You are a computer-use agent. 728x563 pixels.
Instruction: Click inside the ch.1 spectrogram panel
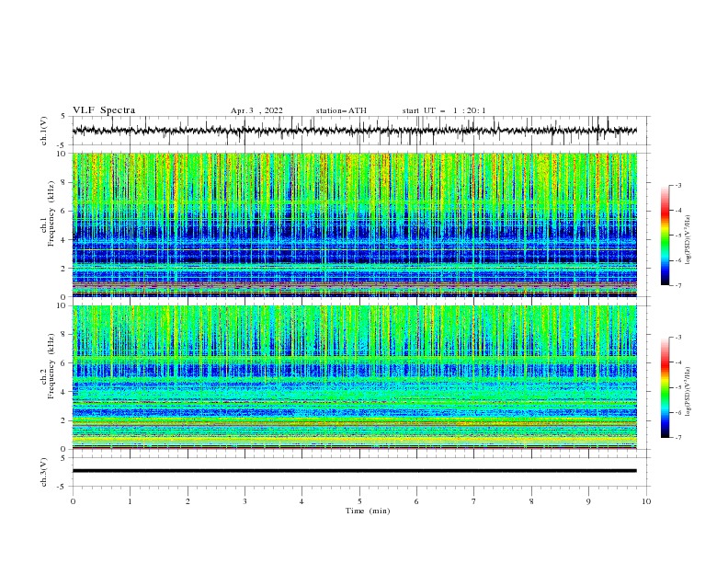click(x=354, y=224)
